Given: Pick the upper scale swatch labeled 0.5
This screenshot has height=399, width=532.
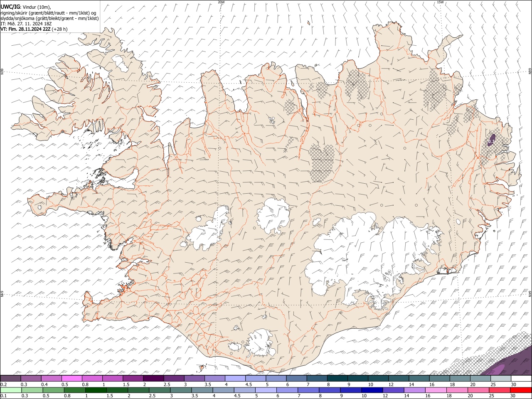Looking at the screenshot, I should 71,379.
